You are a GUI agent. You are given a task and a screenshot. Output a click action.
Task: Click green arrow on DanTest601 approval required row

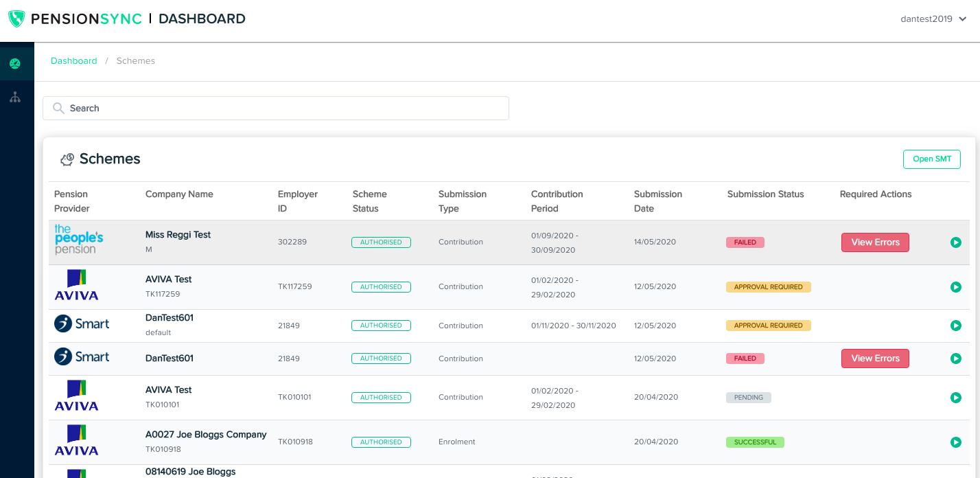point(955,326)
